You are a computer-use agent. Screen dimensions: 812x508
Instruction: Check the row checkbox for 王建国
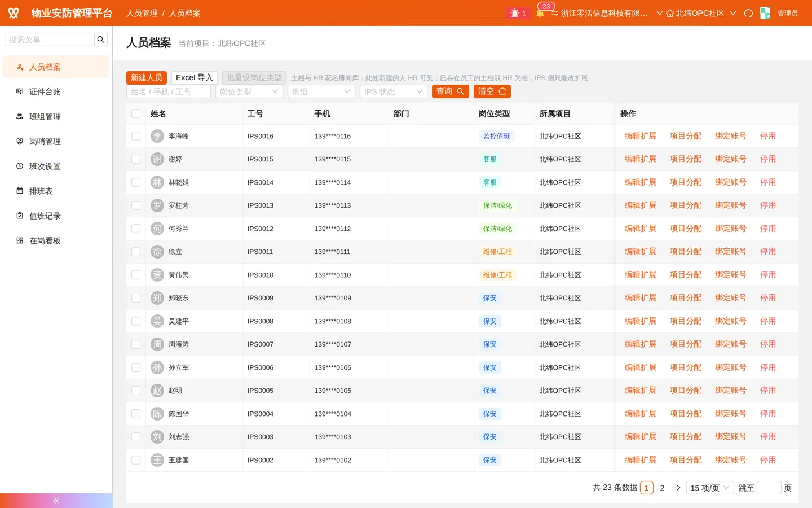point(136,460)
